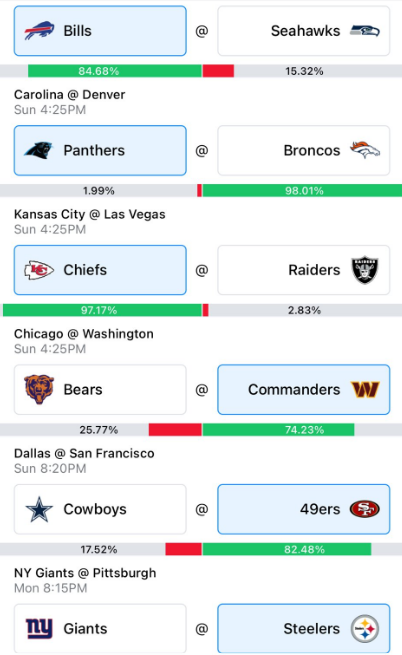Click the 84.68% Bills pick bar

click(x=115, y=71)
